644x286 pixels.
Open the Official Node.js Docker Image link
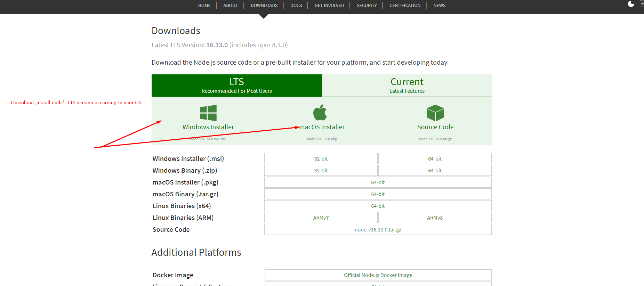(x=378, y=275)
